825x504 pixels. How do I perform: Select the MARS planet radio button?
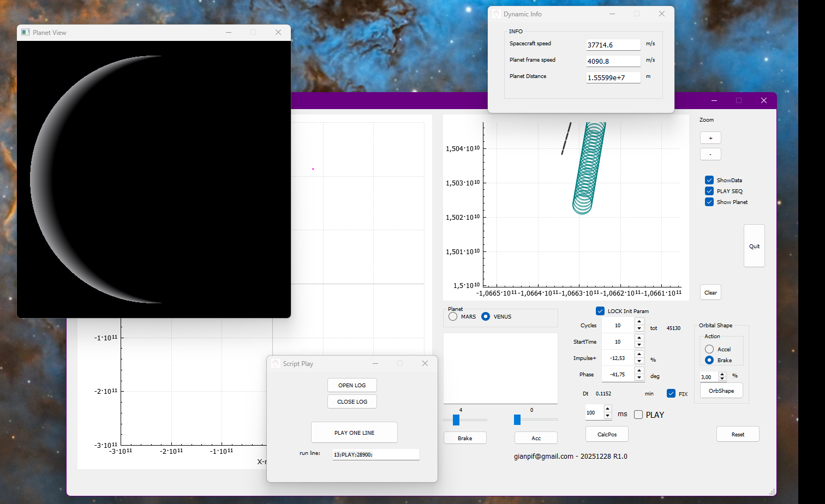point(453,316)
